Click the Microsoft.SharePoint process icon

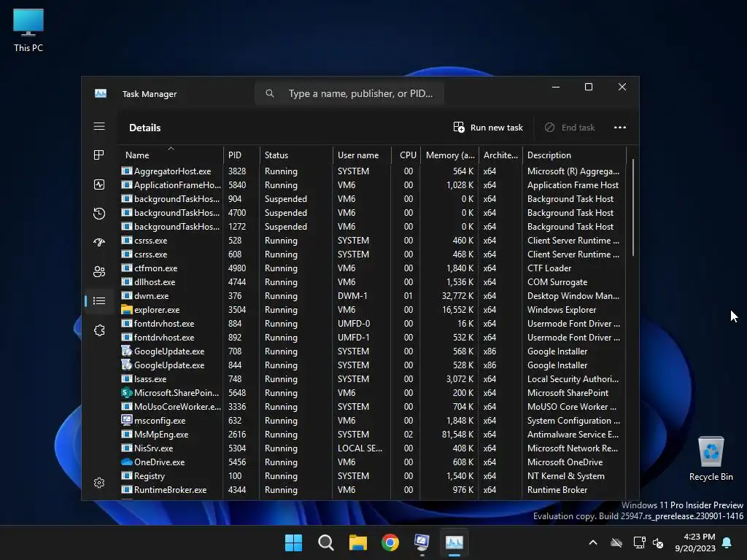pos(126,393)
